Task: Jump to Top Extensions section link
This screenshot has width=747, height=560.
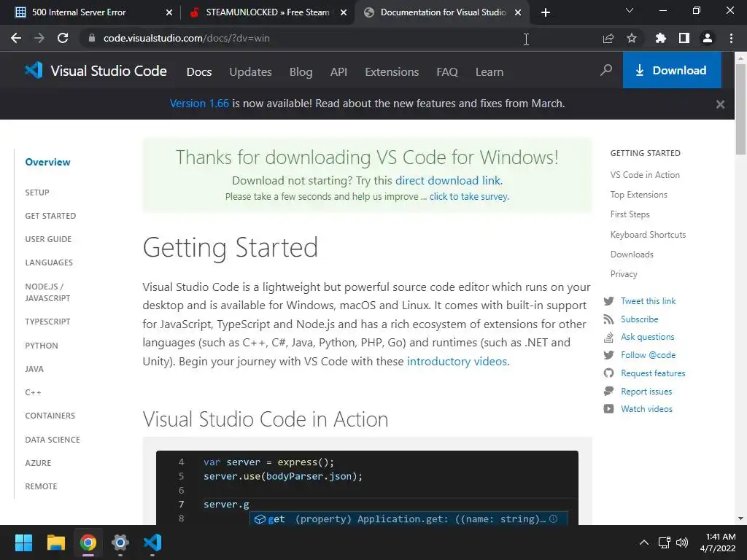Action: coord(638,194)
